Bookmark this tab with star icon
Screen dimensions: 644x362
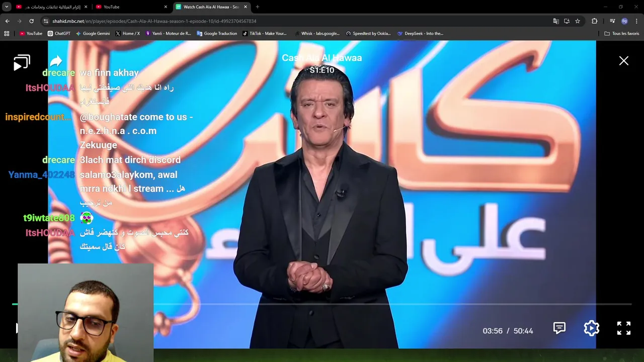pos(578,21)
